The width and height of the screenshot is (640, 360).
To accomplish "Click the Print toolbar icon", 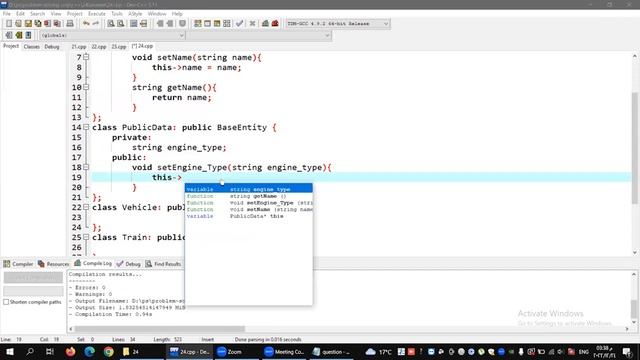I will 70,24.
